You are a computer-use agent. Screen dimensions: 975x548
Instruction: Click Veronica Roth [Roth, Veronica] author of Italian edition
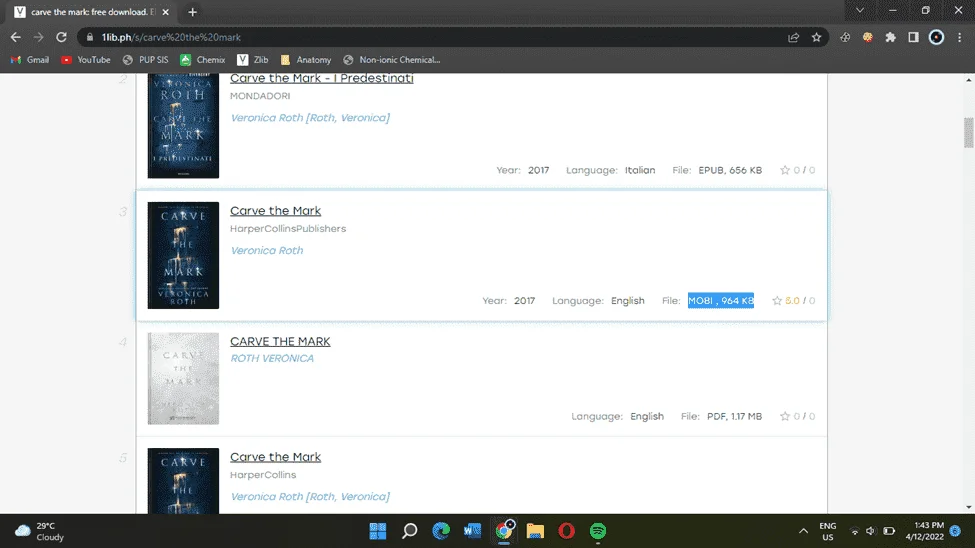pyautogui.click(x=310, y=118)
